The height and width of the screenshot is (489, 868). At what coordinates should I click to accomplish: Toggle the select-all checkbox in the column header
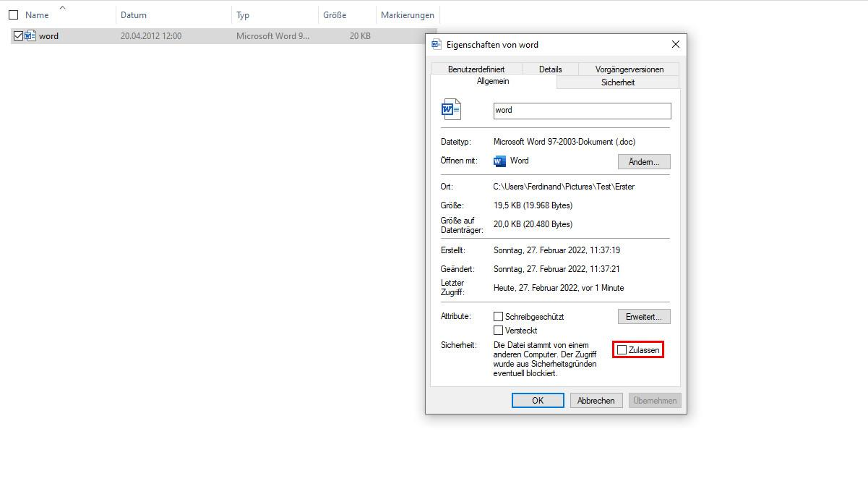tap(13, 14)
